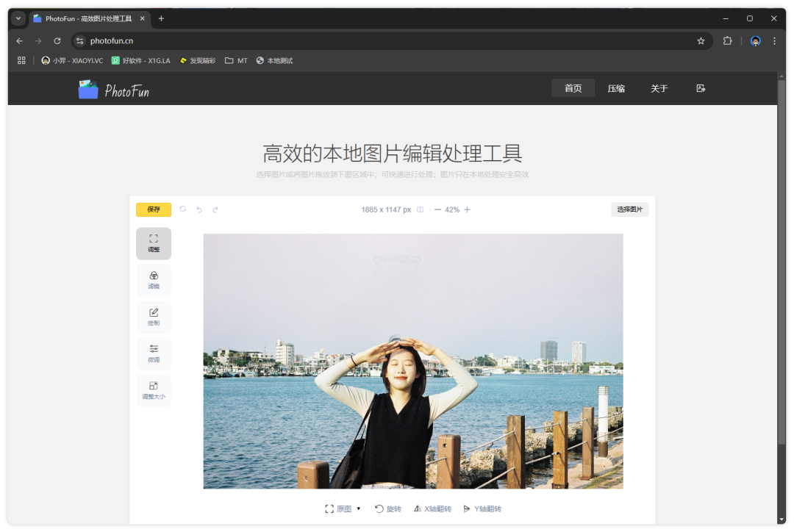Screen dimensions: 794x532
Task: Open the 调整大小 resize tool
Action: [x=154, y=390]
